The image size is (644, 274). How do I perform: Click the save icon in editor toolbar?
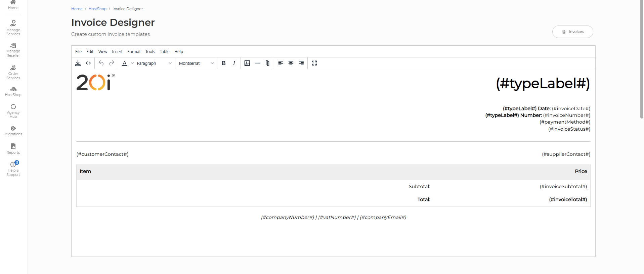[78, 63]
